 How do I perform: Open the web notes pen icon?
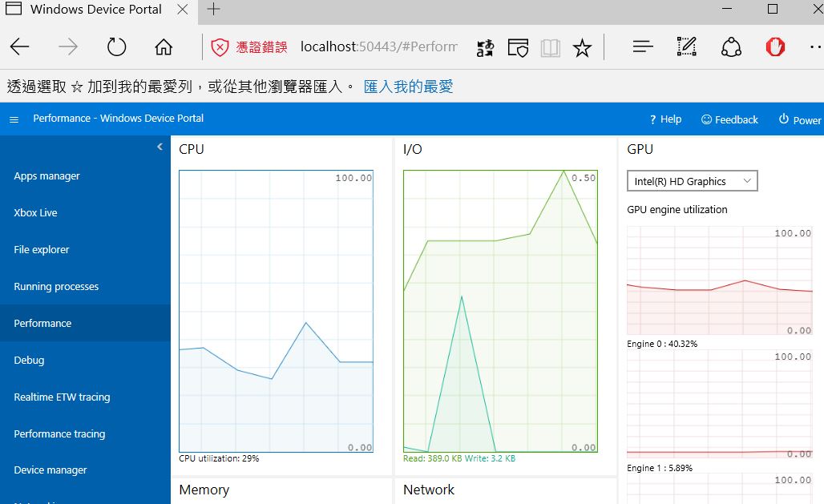[686, 46]
